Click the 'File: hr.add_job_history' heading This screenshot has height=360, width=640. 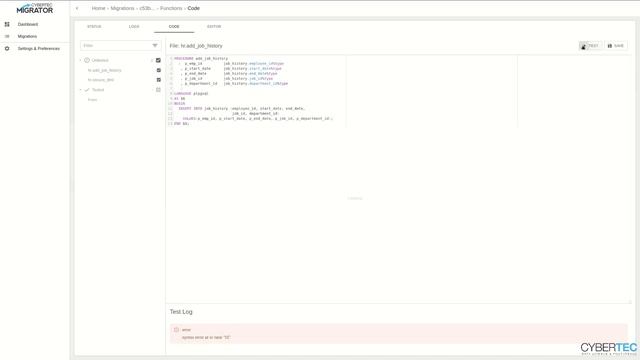[x=196, y=46]
